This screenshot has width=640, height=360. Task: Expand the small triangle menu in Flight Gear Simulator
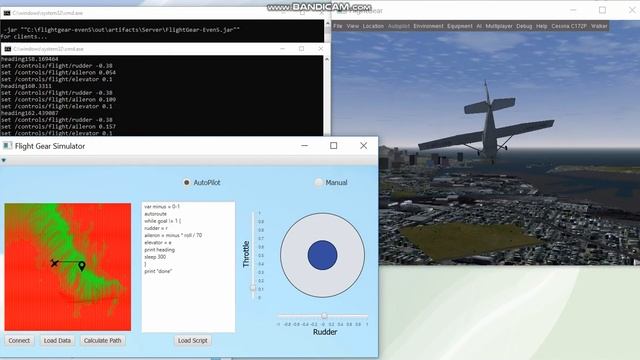click(x=4, y=160)
